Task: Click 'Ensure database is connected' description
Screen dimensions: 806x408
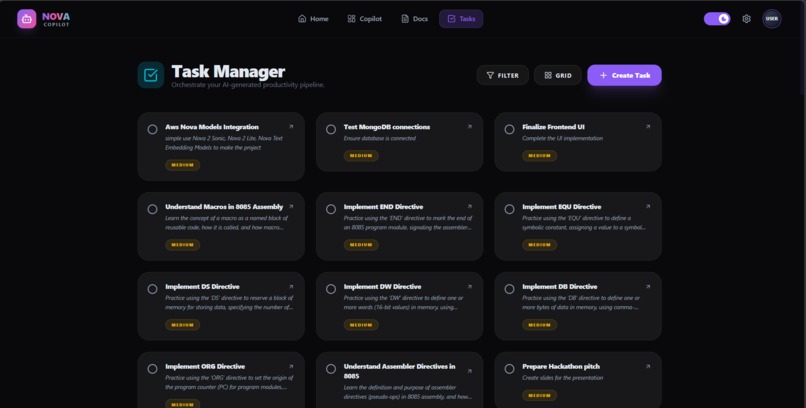Action: pyautogui.click(x=379, y=138)
